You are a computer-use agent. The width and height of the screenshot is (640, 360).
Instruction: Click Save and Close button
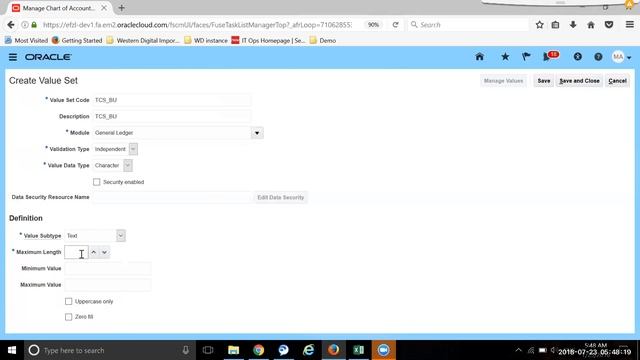point(579,81)
